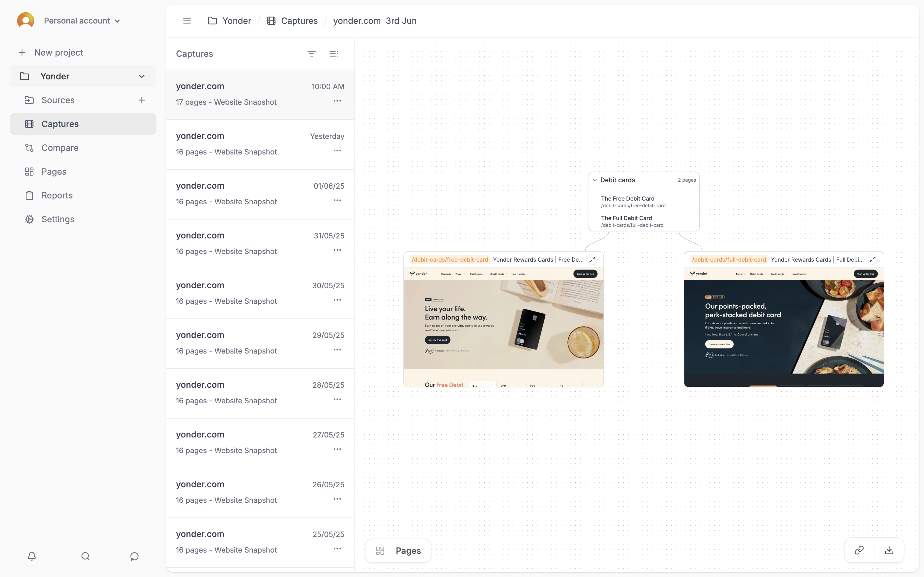The width and height of the screenshot is (924, 577).
Task: Open the list display options icon
Action: (x=334, y=53)
